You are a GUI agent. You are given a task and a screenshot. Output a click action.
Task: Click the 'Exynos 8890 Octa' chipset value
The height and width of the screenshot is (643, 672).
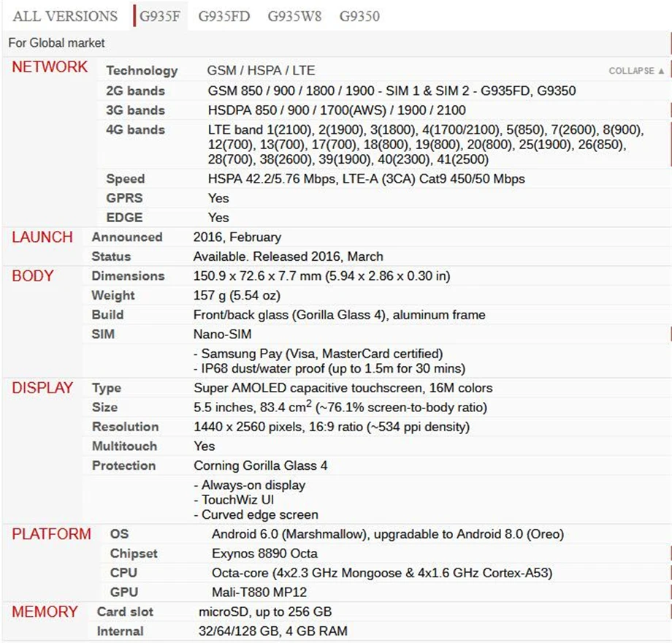pyautogui.click(x=264, y=553)
